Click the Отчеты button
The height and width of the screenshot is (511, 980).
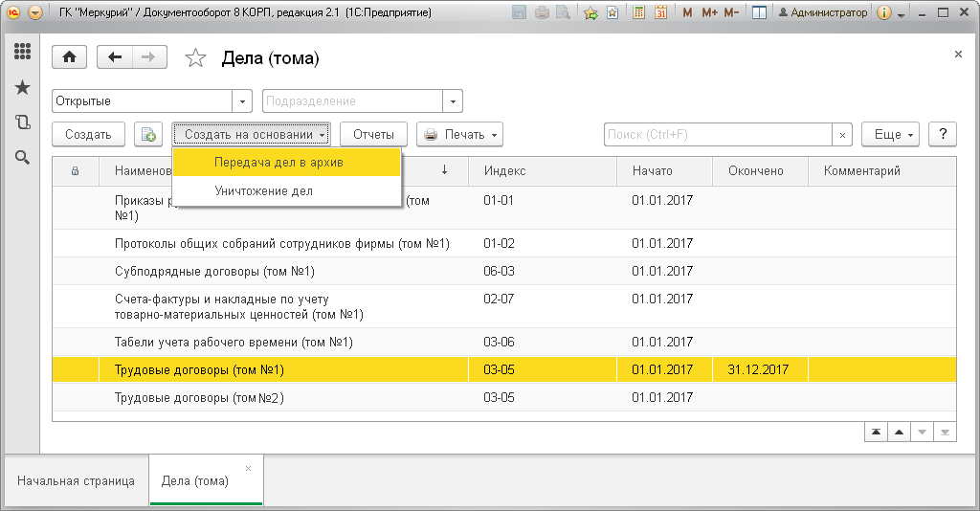tap(374, 134)
